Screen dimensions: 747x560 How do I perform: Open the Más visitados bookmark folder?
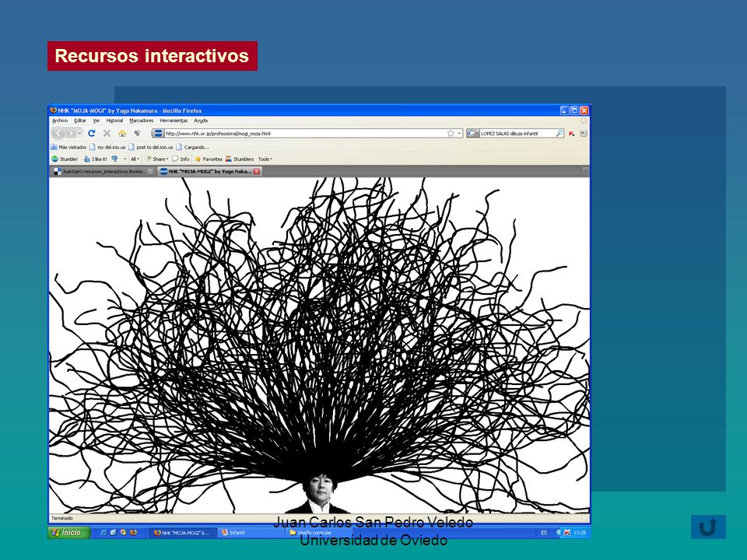coord(68,147)
